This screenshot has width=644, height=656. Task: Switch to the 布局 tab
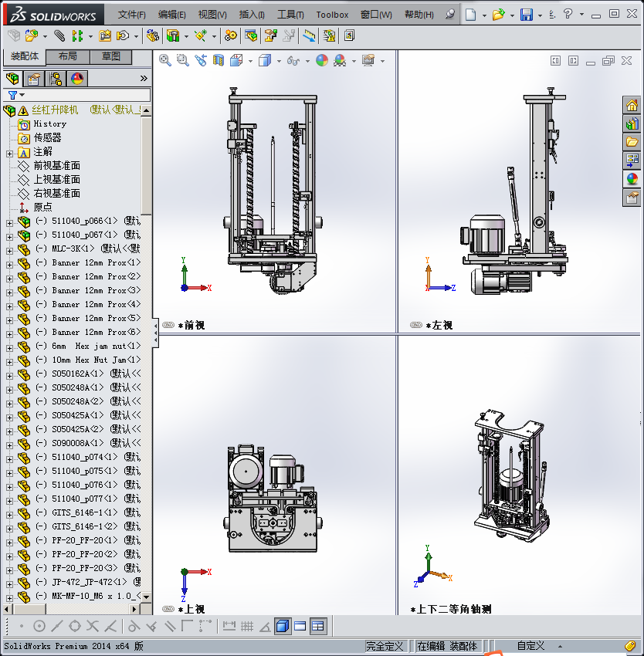(67, 57)
